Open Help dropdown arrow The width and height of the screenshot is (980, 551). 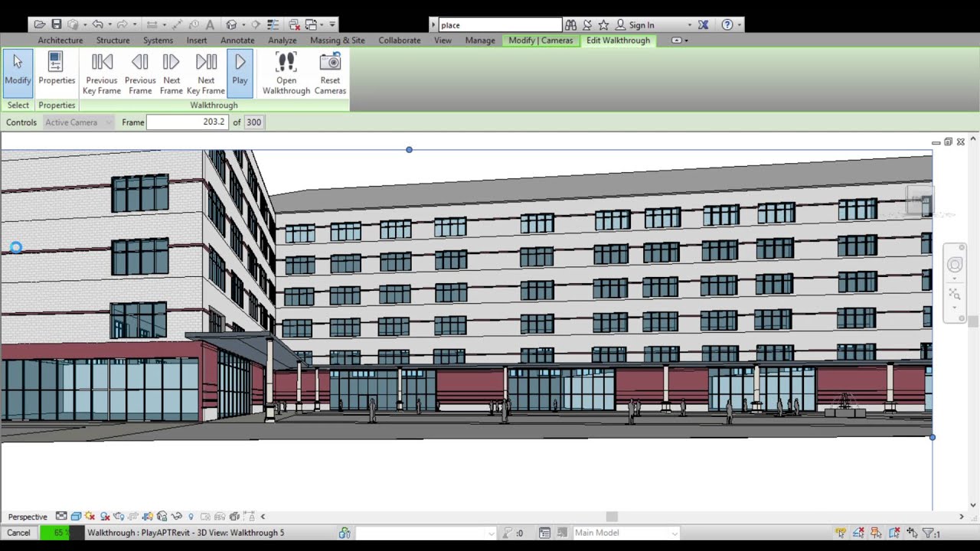click(739, 25)
